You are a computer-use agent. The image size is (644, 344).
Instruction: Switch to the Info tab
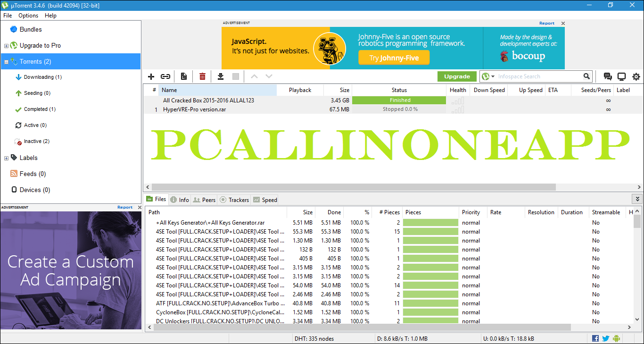pos(180,200)
